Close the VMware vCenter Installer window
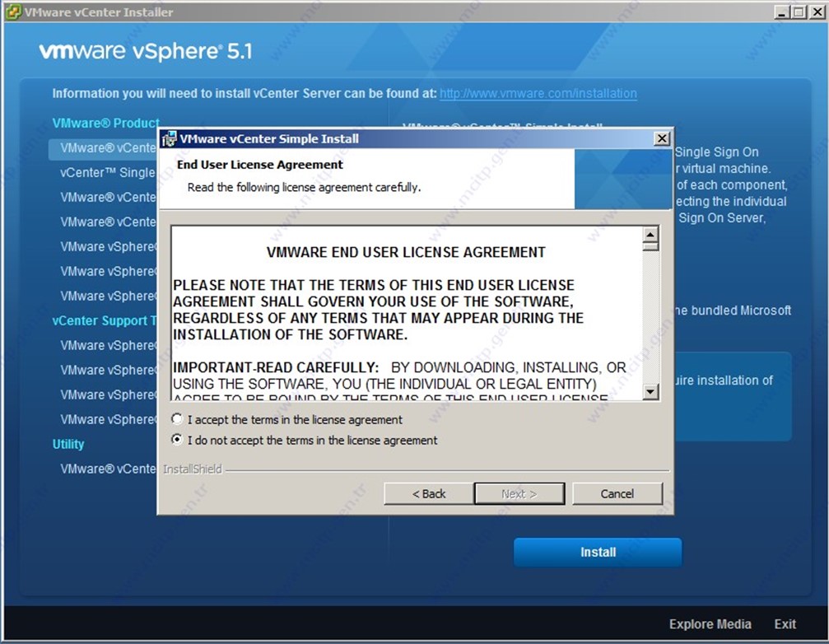The image size is (829, 644). (817, 12)
